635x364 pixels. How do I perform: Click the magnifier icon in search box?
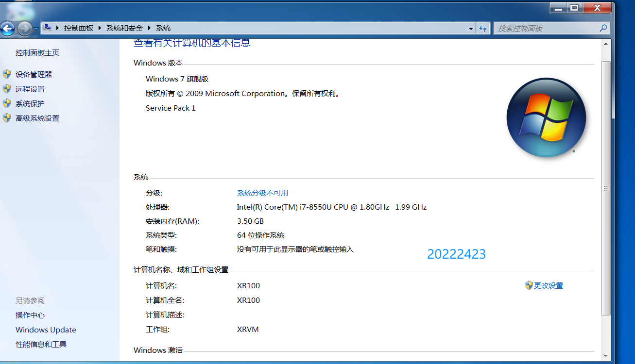point(603,28)
